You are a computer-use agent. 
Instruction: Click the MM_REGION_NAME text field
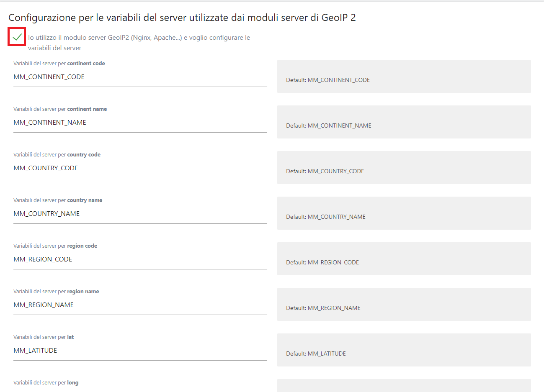(140, 305)
